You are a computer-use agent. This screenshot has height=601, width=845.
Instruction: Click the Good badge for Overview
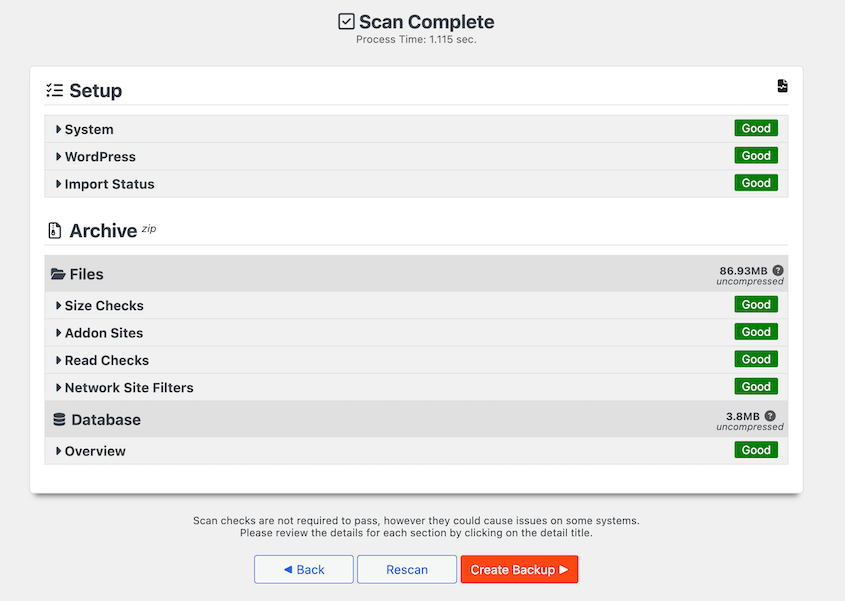click(756, 450)
